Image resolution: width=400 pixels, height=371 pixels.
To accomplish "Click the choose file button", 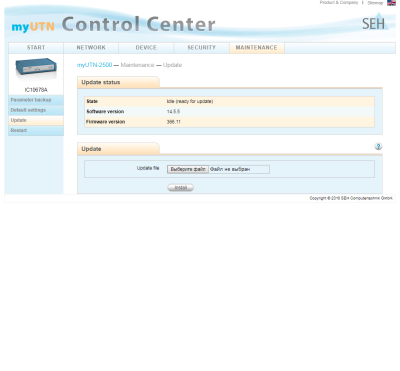I will point(188,169).
